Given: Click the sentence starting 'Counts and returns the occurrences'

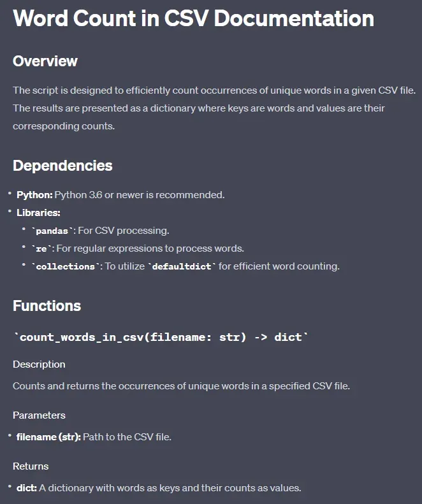Looking at the screenshot, I should [182, 386].
